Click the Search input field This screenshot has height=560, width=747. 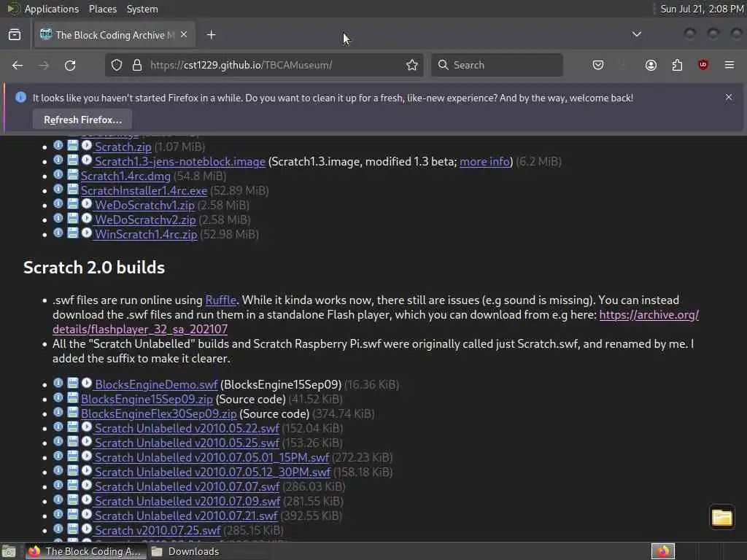(x=497, y=65)
